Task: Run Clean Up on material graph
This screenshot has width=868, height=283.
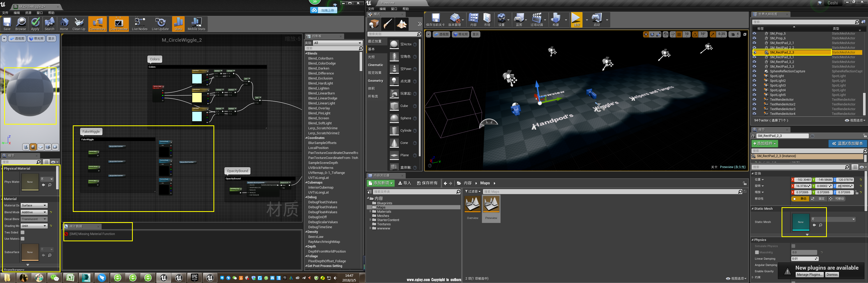Action: coord(79,24)
